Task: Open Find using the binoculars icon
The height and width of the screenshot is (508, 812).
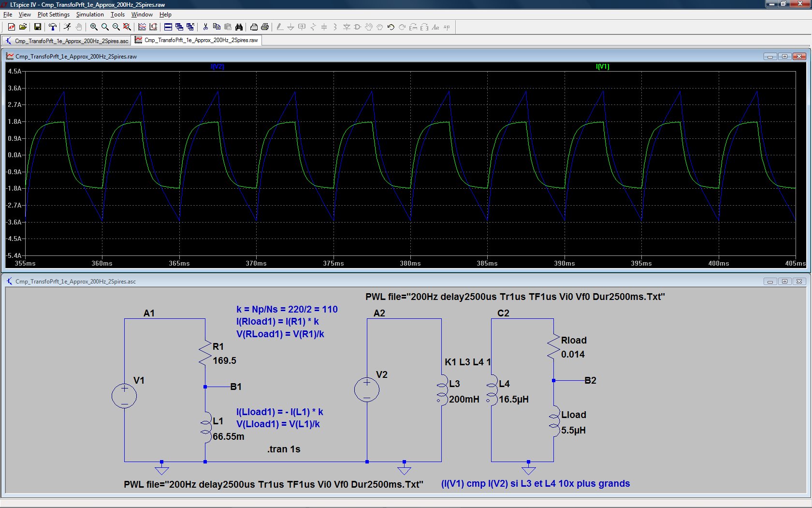Action: 239,27
